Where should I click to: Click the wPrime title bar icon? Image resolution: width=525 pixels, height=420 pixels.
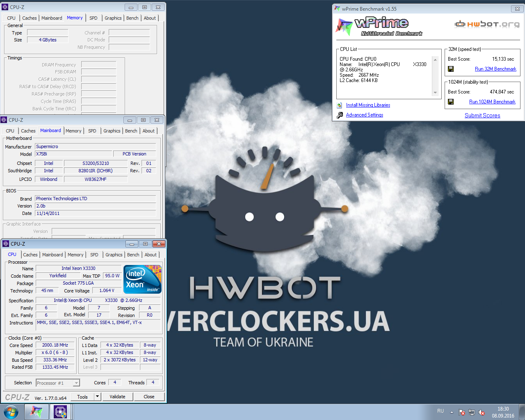[337, 9]
